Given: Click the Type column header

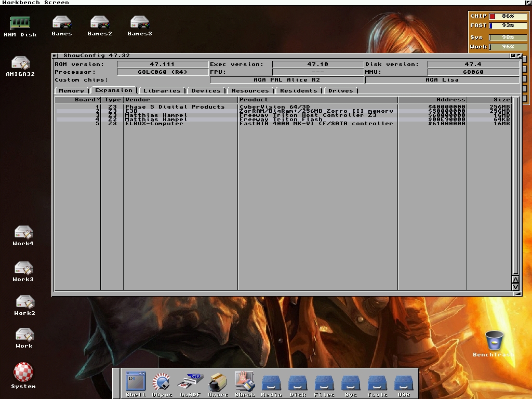Looking at the screenshot, I should [x=112, y=99].
